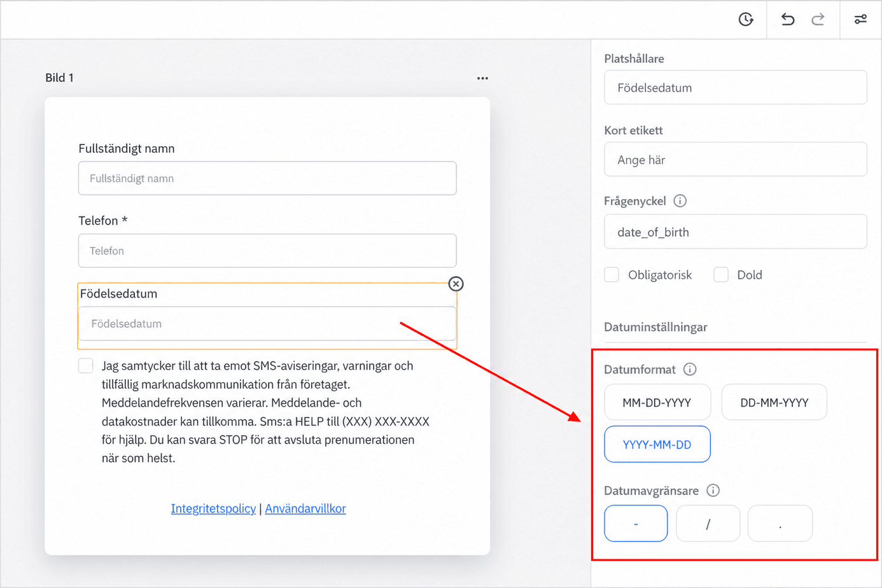Open the Användarvillkor link
This screenshot has width=882, height=588.
tap(305, 508)
